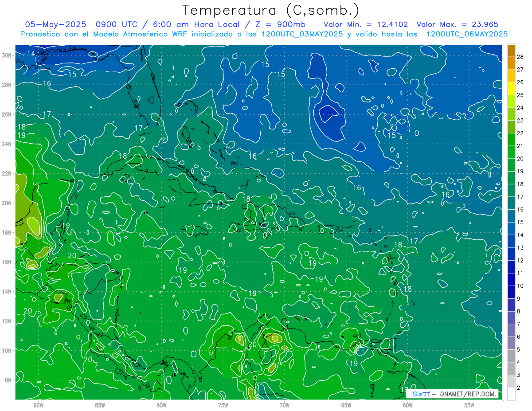This screenshot has width=532, height=411.
Task: Click the "55W" longitude axis label
Action: [469, 406]
